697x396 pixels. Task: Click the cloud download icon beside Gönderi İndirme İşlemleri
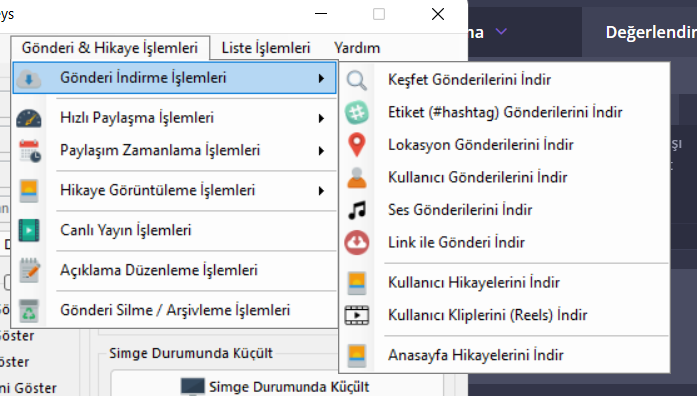coord(29,79)
